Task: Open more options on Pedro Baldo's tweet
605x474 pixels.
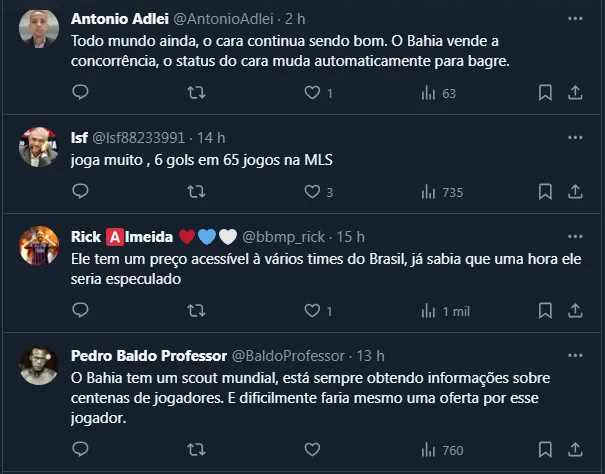Action: (575, 355)
